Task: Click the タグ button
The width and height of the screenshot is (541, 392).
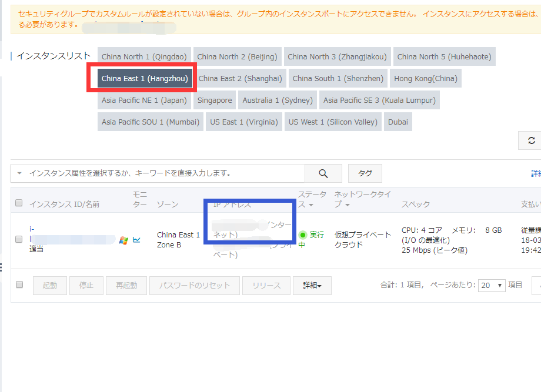Action: point(365,173)
